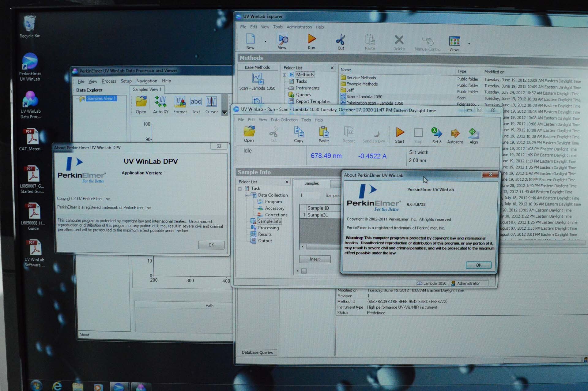Collapse the Data Collection node in the tree
Screen dimensions: 588x391
(x=247, y=195)
